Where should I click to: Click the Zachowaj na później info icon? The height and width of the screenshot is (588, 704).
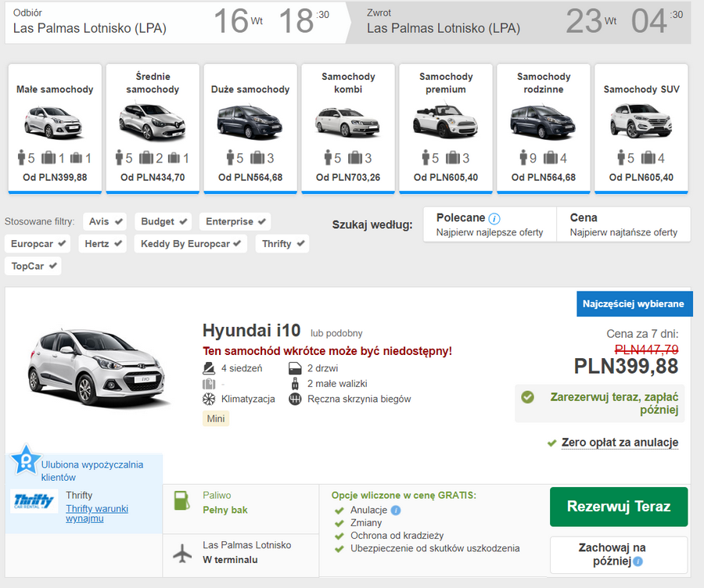(x=638, y=561)
